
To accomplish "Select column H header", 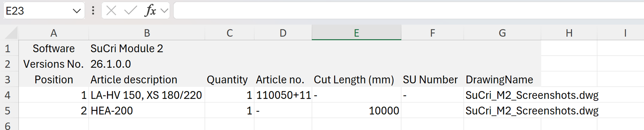I will click(x=569, y=33).
